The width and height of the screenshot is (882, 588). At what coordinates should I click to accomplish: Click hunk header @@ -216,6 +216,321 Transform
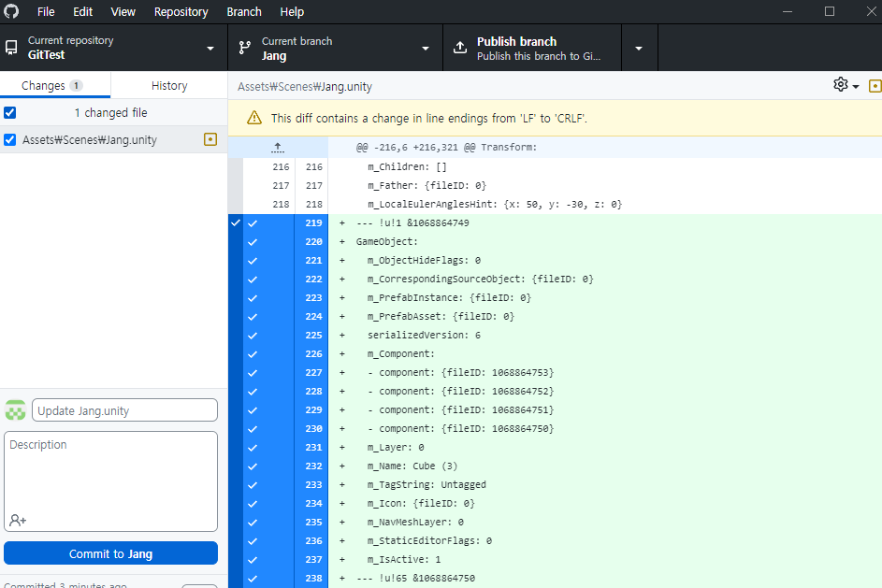(447, 148)
